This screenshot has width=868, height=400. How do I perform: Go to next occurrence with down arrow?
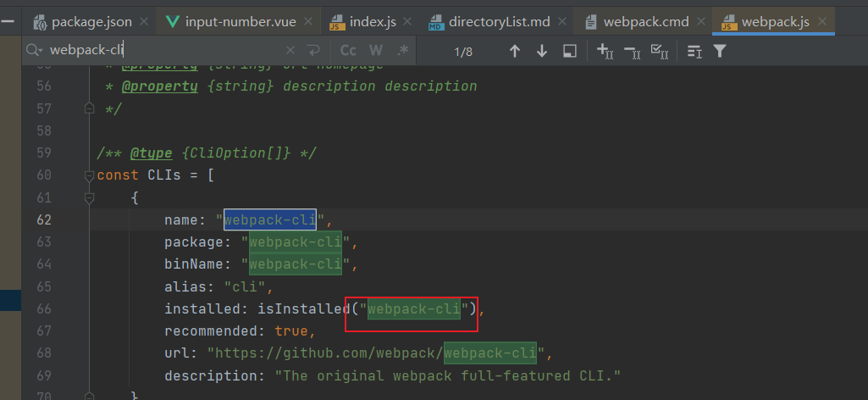[542, 52]
